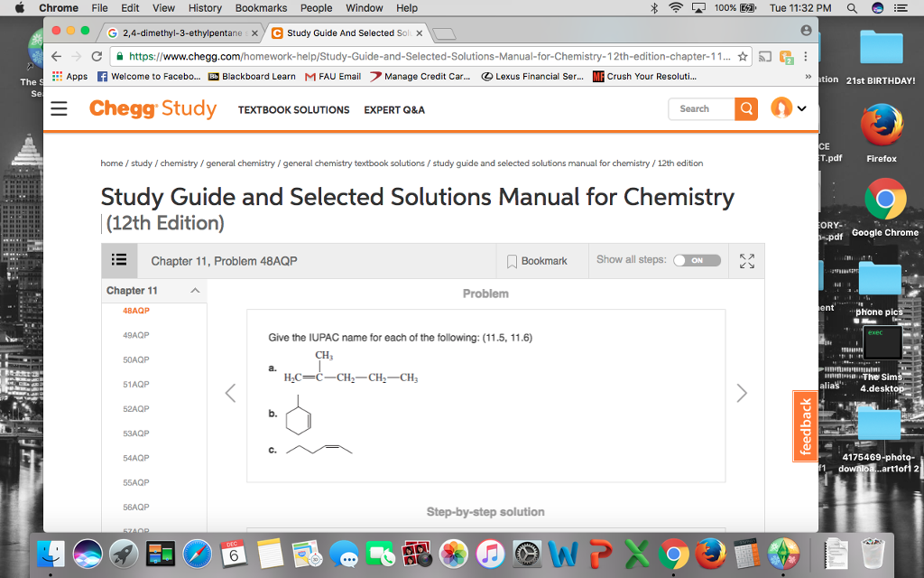
Task: Go to previous problem with left arrow
Action: point(230,393)
